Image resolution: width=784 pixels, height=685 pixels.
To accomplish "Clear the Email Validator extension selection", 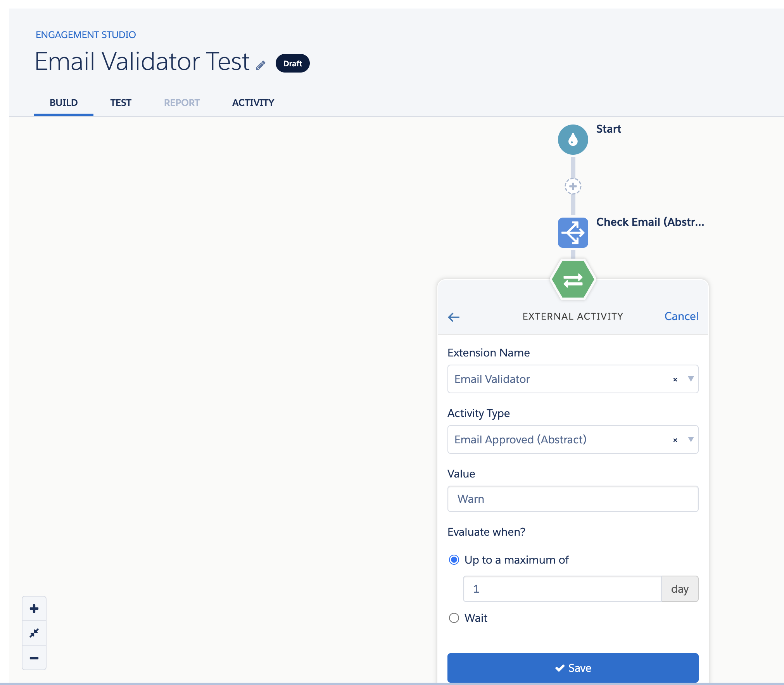I will [675, 379].
